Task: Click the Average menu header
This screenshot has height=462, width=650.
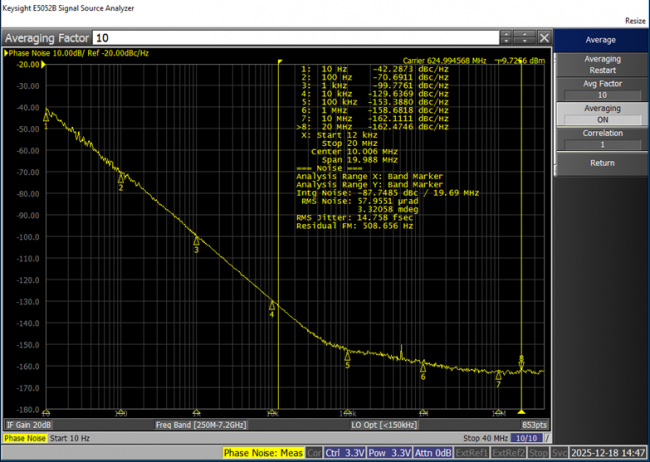Action: click(x=601, y=40)
